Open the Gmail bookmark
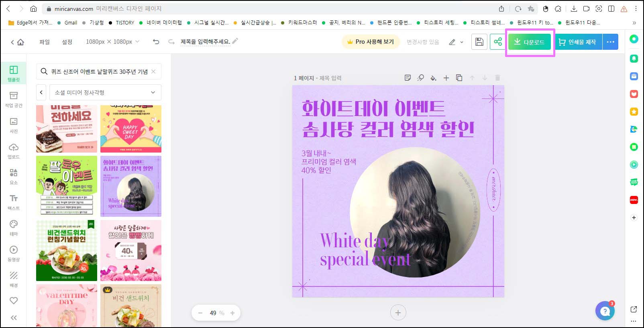Image resolution: width=644 pixels, height=328 pixels. tap(67, 22)
